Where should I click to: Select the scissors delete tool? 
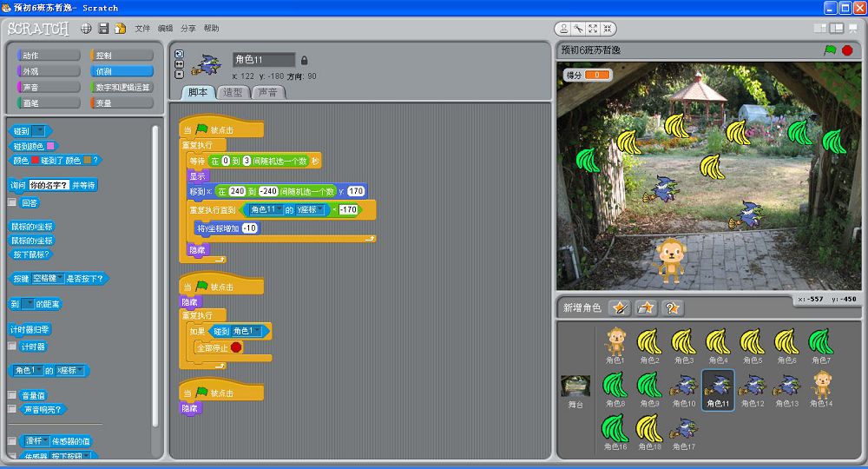point(578,29)
